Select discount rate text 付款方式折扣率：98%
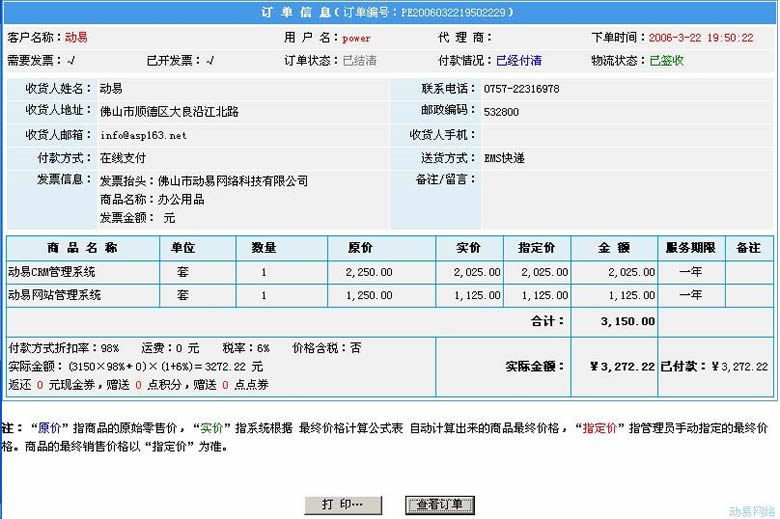780x519 pixels. pos(64,348)
